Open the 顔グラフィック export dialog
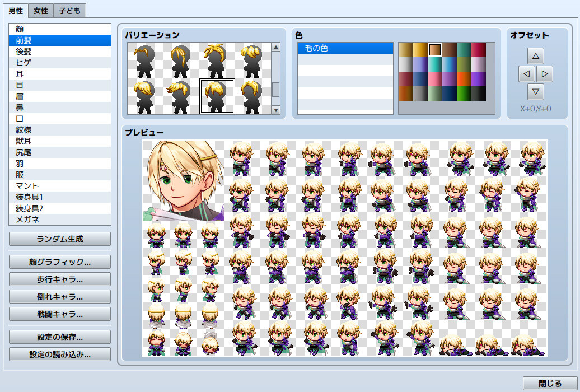580x392 pixels. tap(59, 262)
